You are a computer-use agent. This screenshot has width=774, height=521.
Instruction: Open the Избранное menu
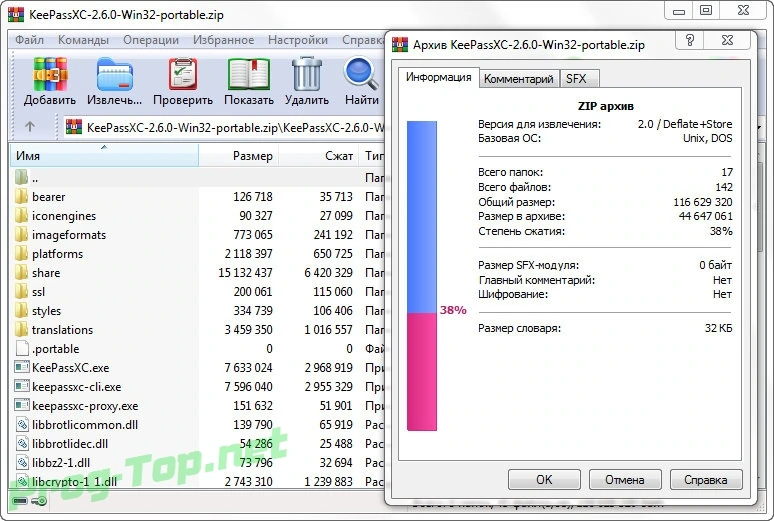pos(223,40)
